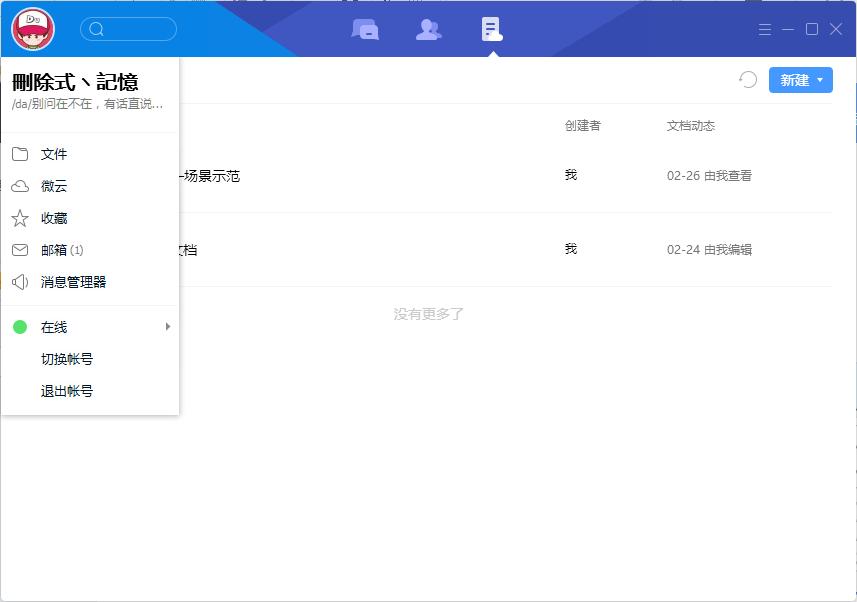Click the search magnifier icon
The image size is (857, 602).
click(x=97, y=29)
